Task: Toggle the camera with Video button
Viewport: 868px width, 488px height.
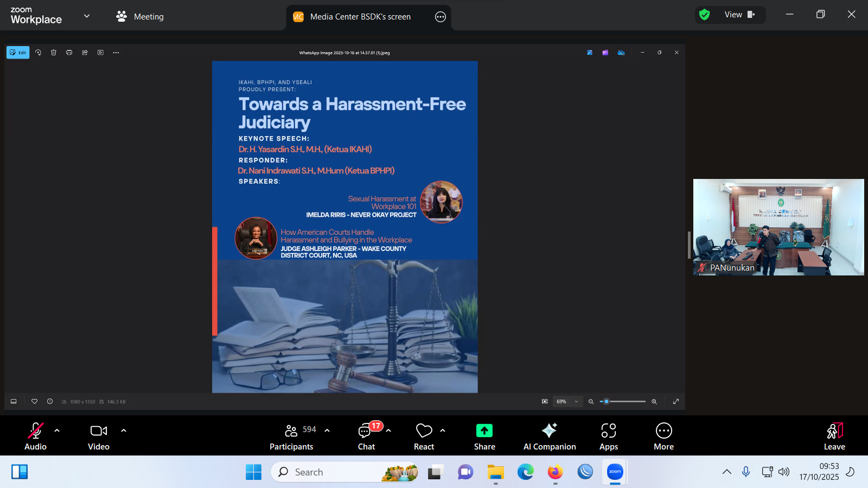Action: click(x=98, y=436)
